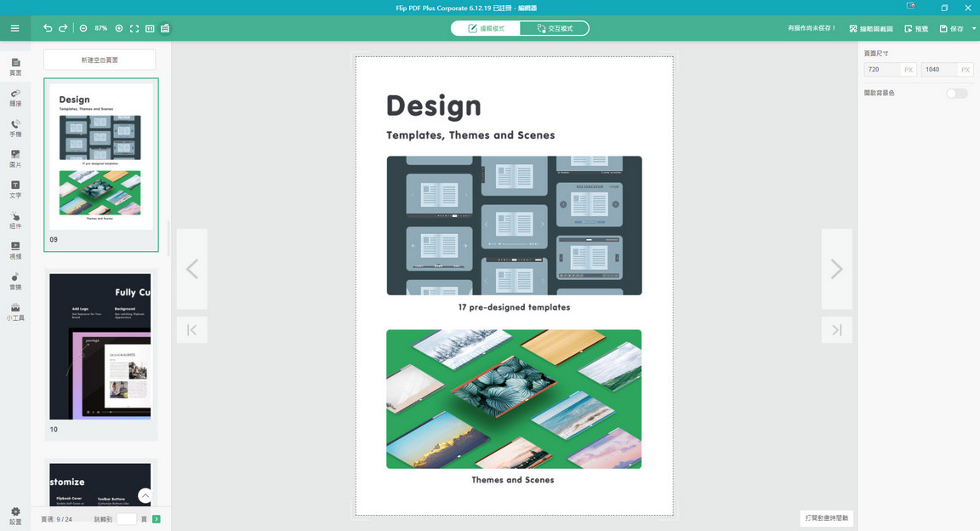Click the redo arrow icon
Screen dimensions: 980x531
[63, 28]
